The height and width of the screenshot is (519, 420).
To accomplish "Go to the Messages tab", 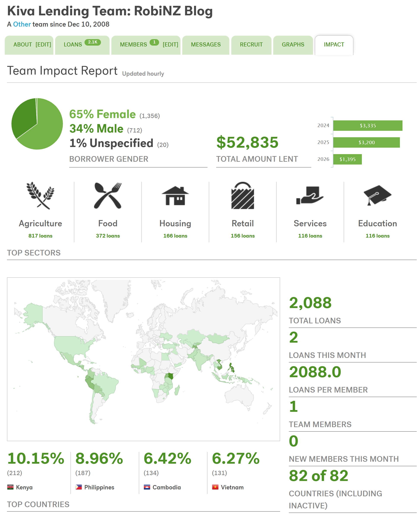I will 206,45.
